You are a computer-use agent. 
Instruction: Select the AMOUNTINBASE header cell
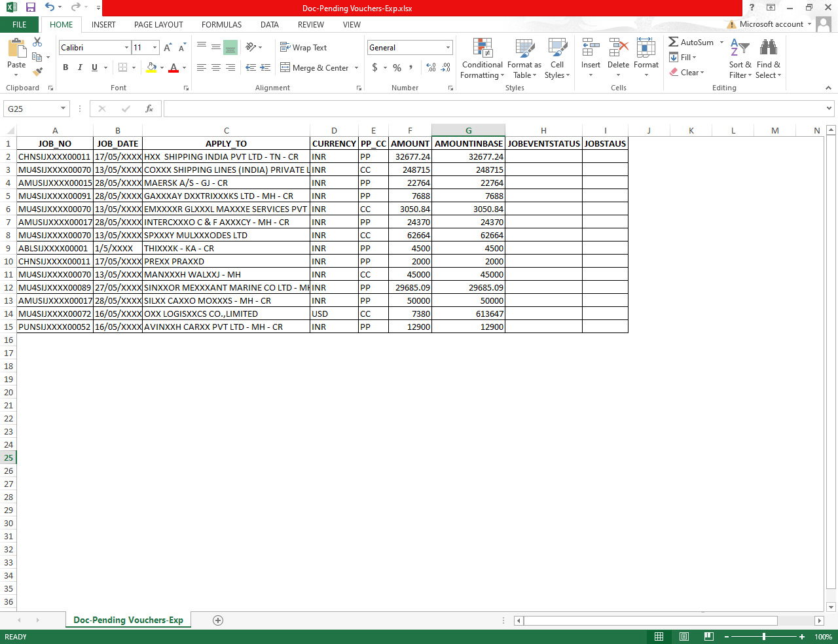click(x=469, y=143)
